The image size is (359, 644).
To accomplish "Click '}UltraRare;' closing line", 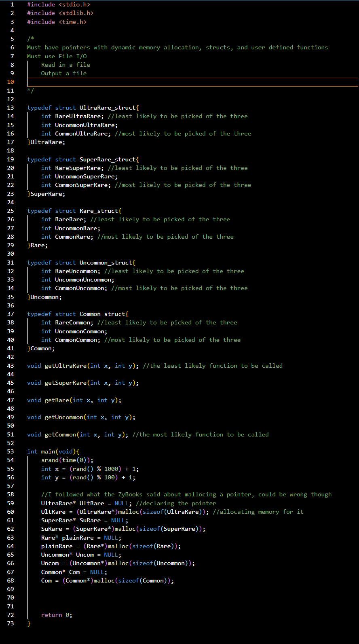I will 46,142.
